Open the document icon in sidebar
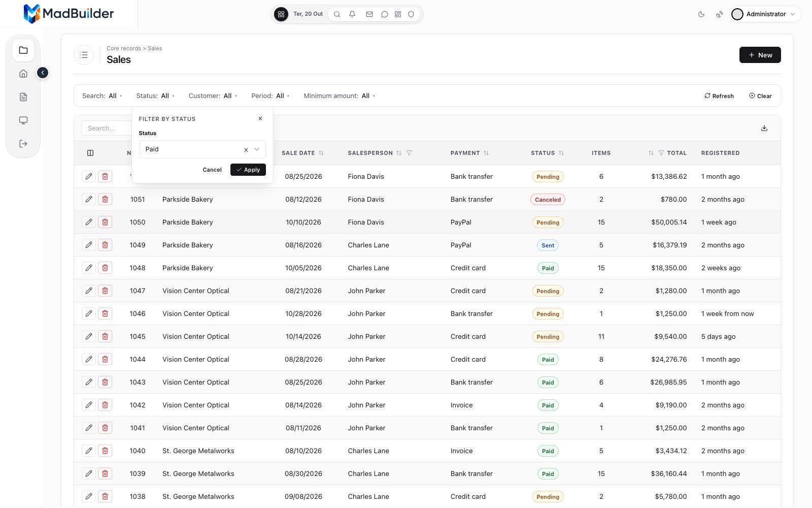This screenshot has height=508, width=812. pyautogui.click(x=23, y=97)
